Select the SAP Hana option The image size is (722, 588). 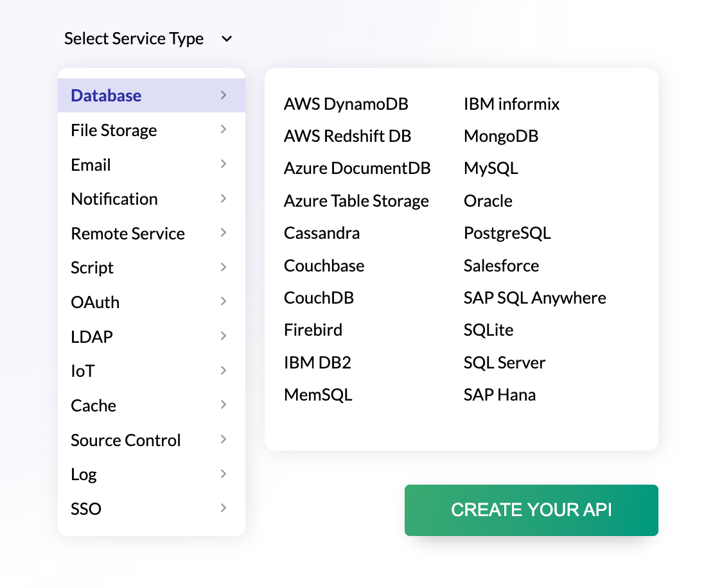coord(500,395)
